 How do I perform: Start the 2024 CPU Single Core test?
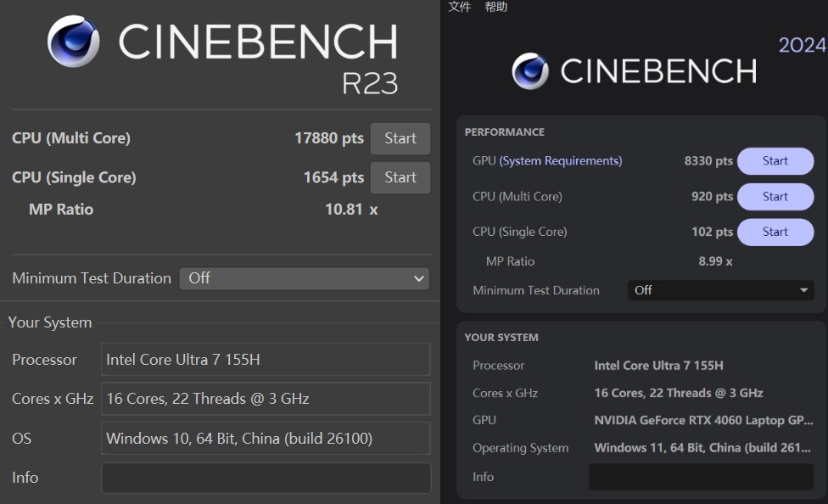pos(775,232)
